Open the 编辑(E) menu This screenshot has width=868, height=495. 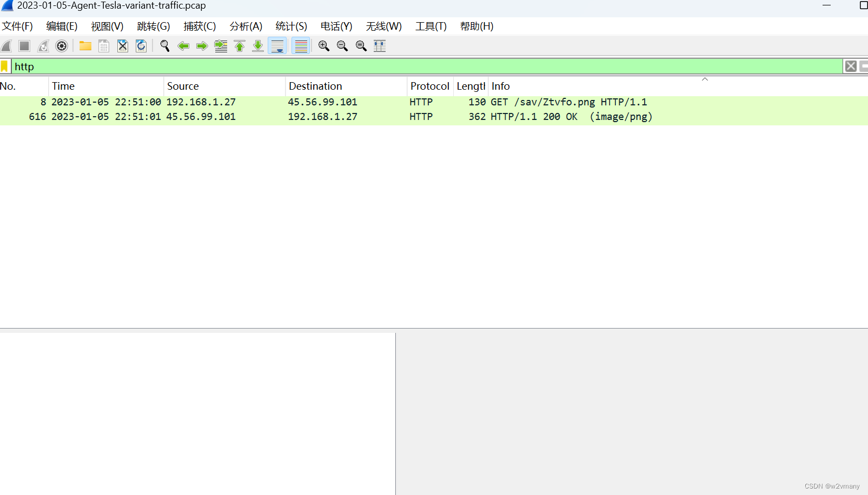62,26
